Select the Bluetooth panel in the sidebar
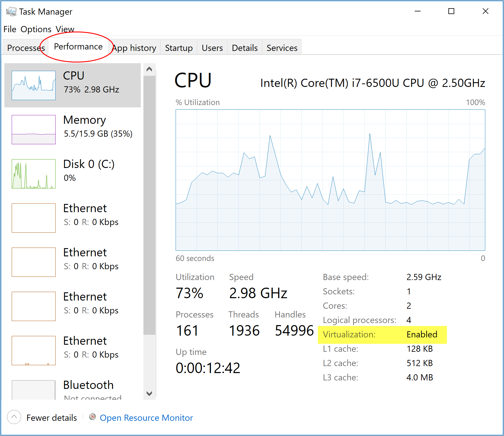Image resolution: width=504 pixels, height=436 pixels. tap(72, 386)
